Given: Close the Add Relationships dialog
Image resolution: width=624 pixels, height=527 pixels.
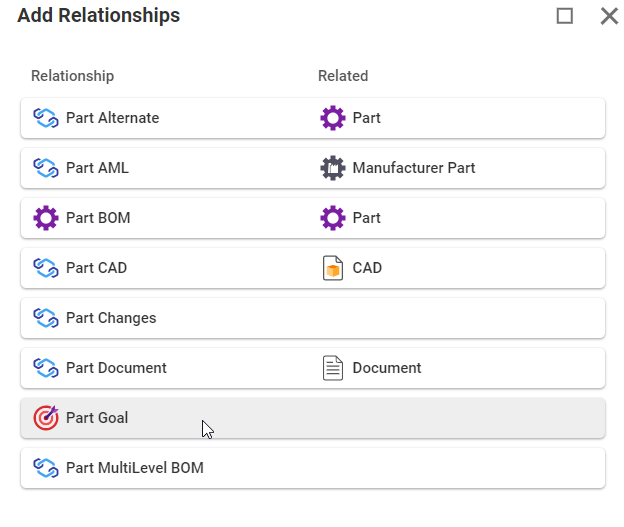Looking at the screenshot, I should [x=608, y=16].
